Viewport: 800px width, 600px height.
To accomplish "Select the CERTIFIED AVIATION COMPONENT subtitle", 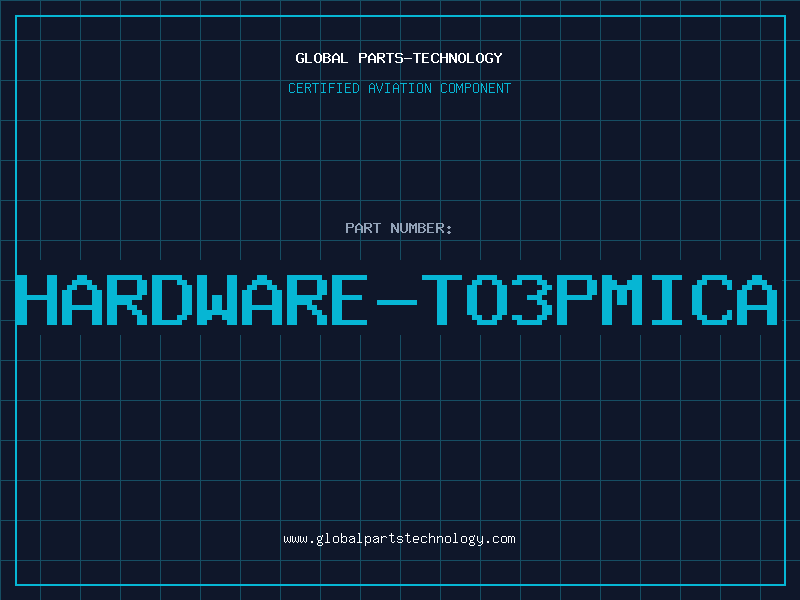I will [x=399, y=88].
